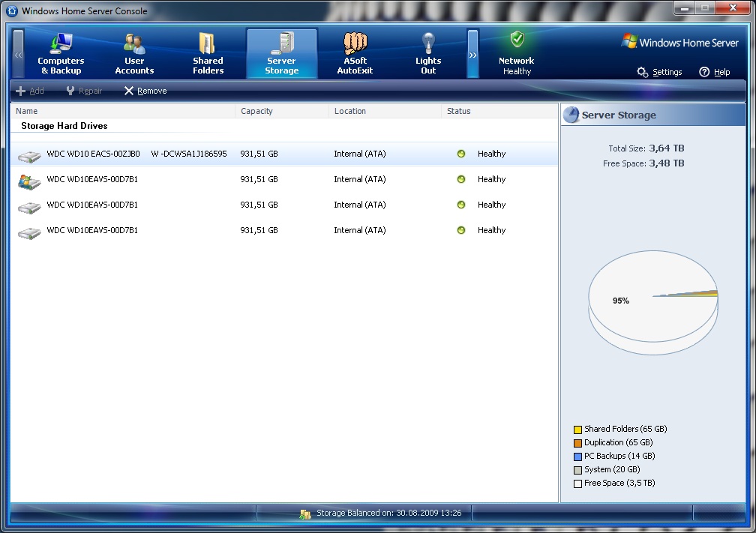Sort by the Location column header
This screenshot has height=533, width=756.
click(385, 111)
